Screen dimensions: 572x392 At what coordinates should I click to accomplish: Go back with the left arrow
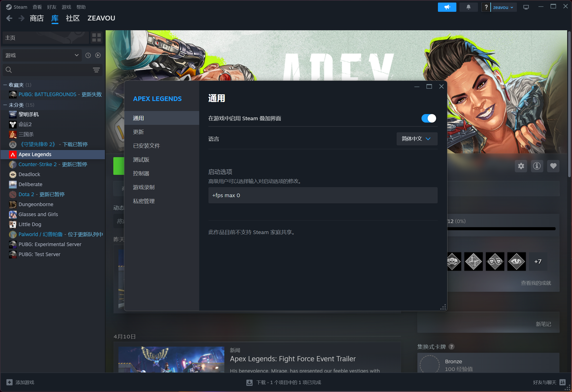tap(9, 18)
